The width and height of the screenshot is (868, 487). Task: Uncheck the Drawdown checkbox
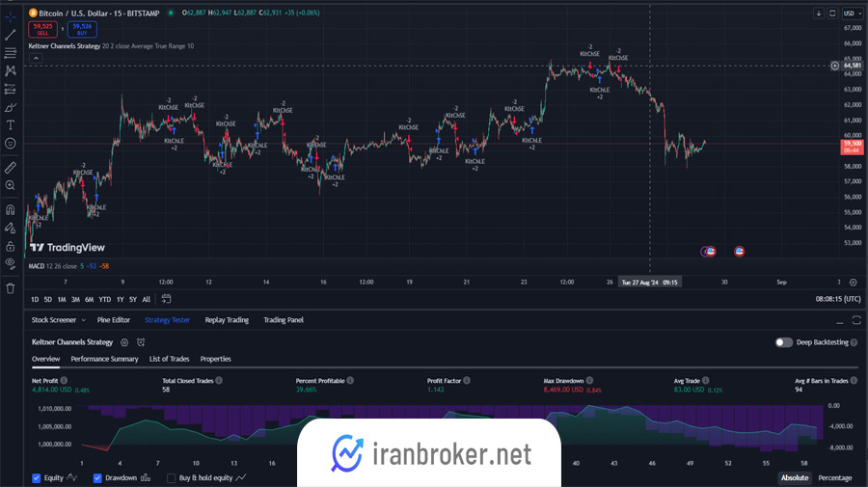(x=97, y=478)
